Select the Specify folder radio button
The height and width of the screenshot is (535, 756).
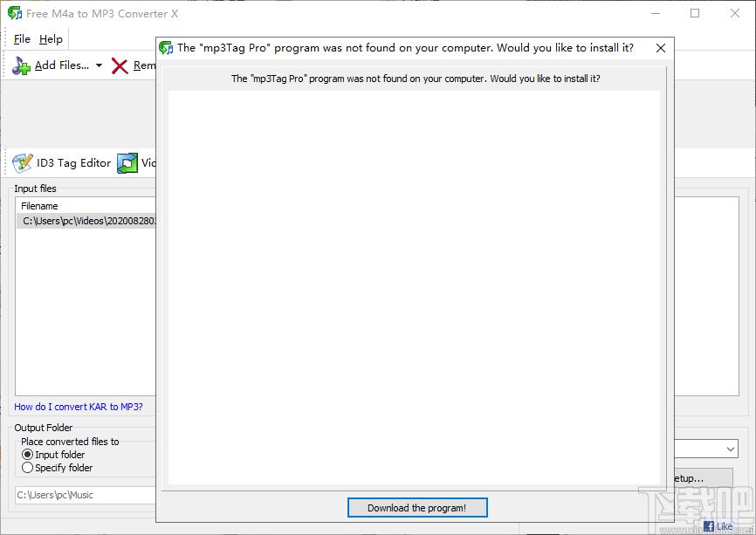pyautogui.click(x=27, y=468)
